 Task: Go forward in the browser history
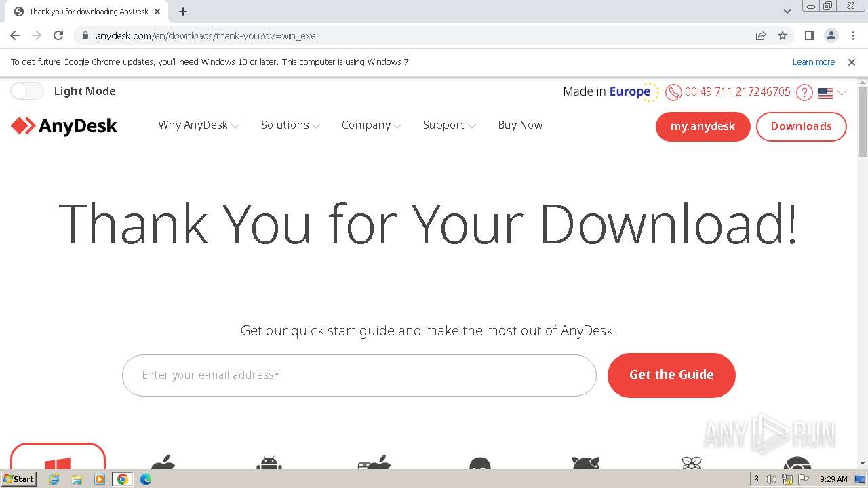[37, 36]
